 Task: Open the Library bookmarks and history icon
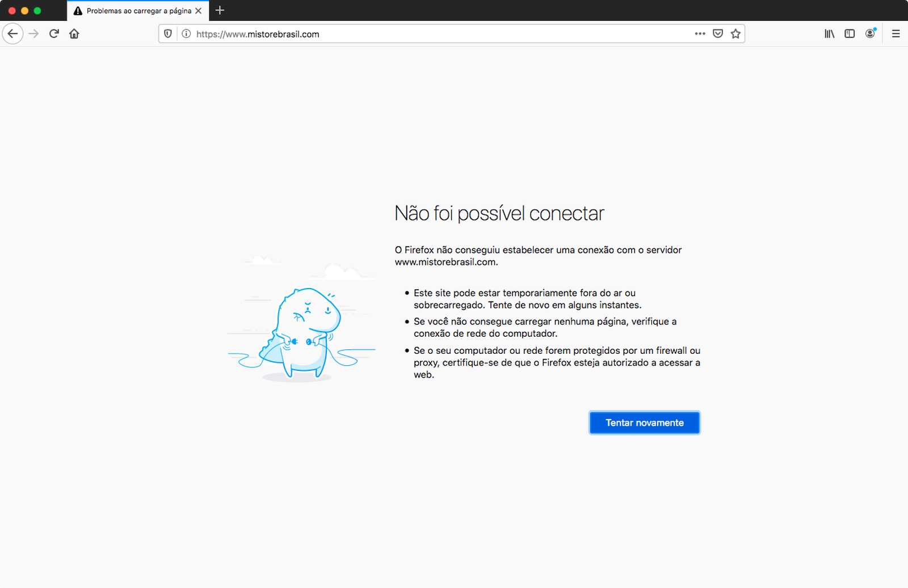click(829, 34)
